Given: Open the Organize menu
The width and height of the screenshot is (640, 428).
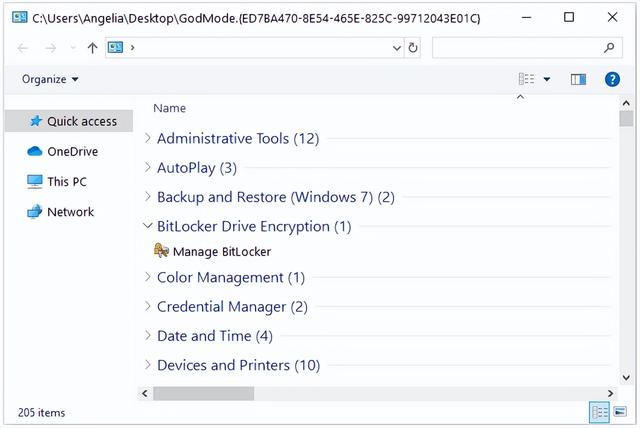Looking at the screenshot, I should pos(50,79).
